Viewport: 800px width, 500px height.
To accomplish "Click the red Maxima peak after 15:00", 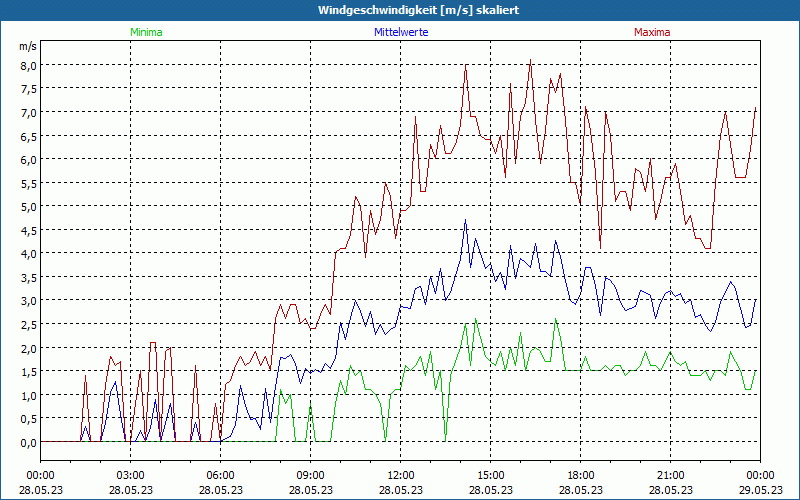I will (531, 60).
